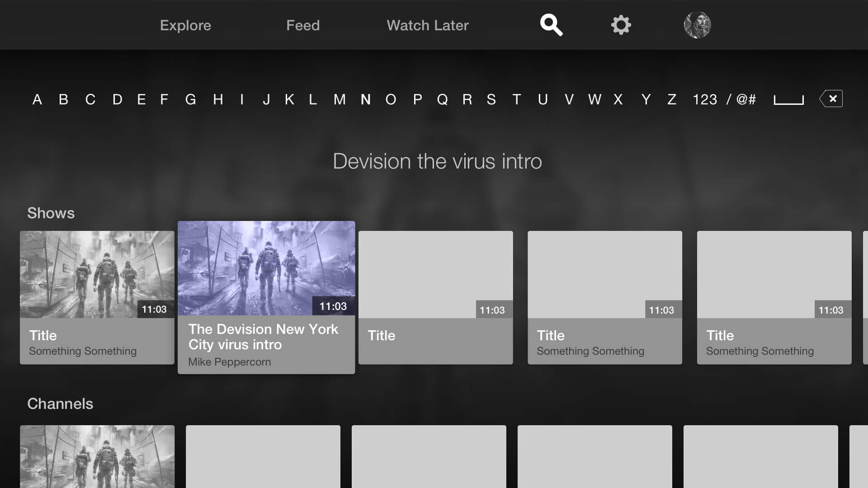The width and height of the screenshot is (868, 488).
Task: Select letter P on the keyboard
Action: pyautogui.click(x=418, y=99)
